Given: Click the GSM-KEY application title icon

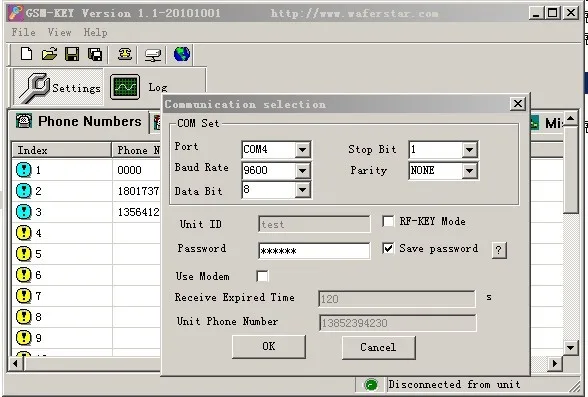Looking at the screenshot, I should [x=16, y=13].
